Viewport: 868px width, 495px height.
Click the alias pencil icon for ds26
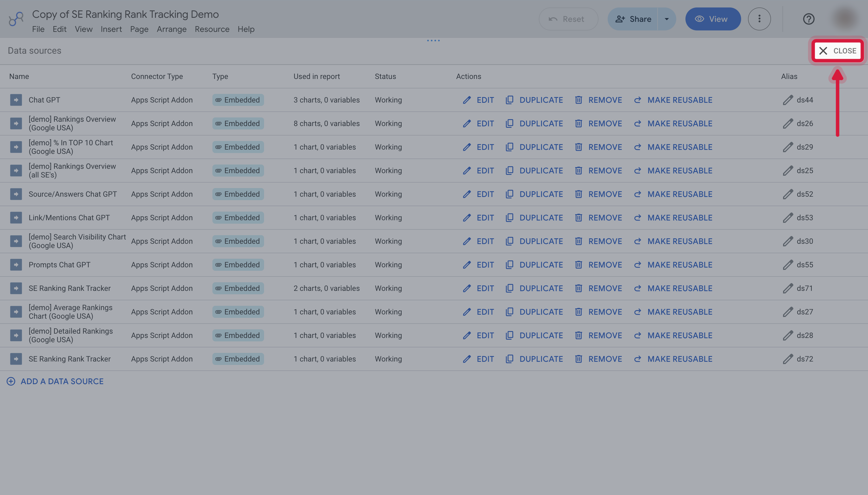tap(788, 123)
